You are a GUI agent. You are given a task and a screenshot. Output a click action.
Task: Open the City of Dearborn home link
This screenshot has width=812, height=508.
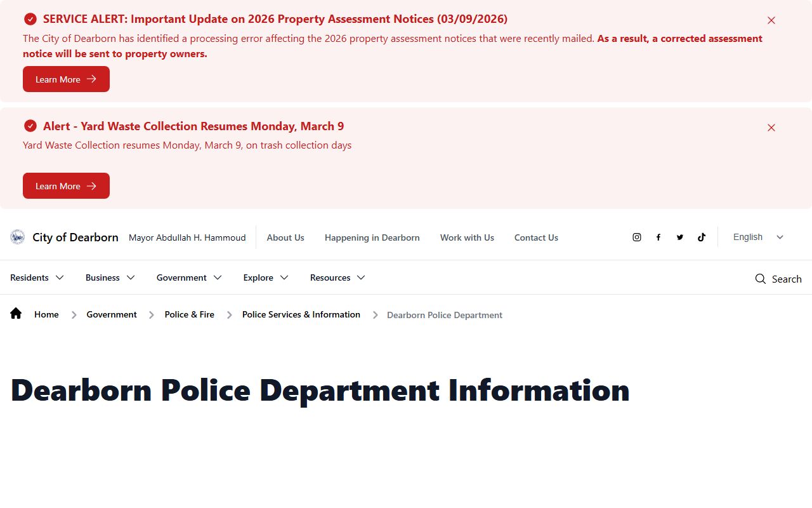[x=75, y=237]
